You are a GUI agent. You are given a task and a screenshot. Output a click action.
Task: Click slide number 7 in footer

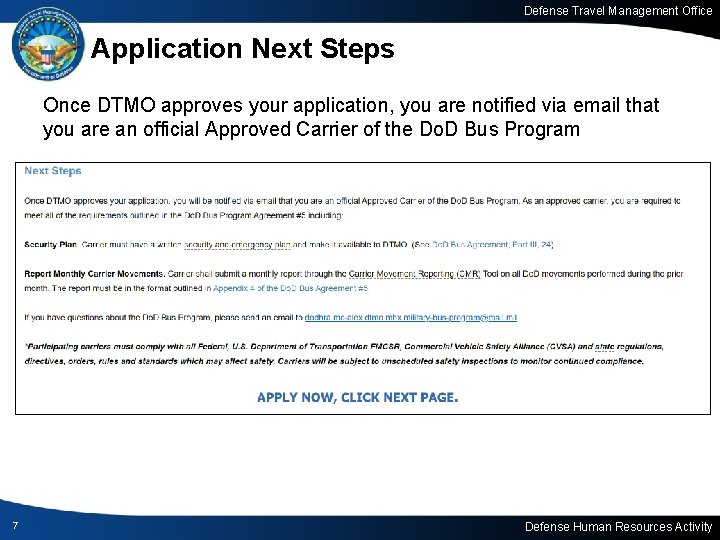pos(15,525)
